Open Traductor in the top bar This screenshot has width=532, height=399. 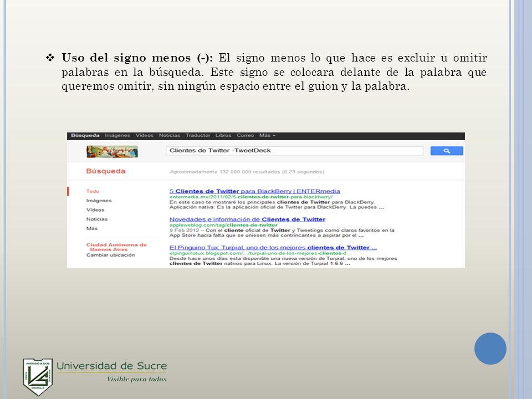(x=198, y=135)
